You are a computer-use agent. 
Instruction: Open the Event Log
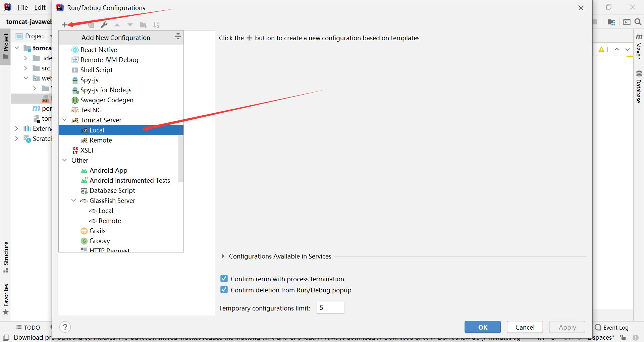click(x=612, y=327)
